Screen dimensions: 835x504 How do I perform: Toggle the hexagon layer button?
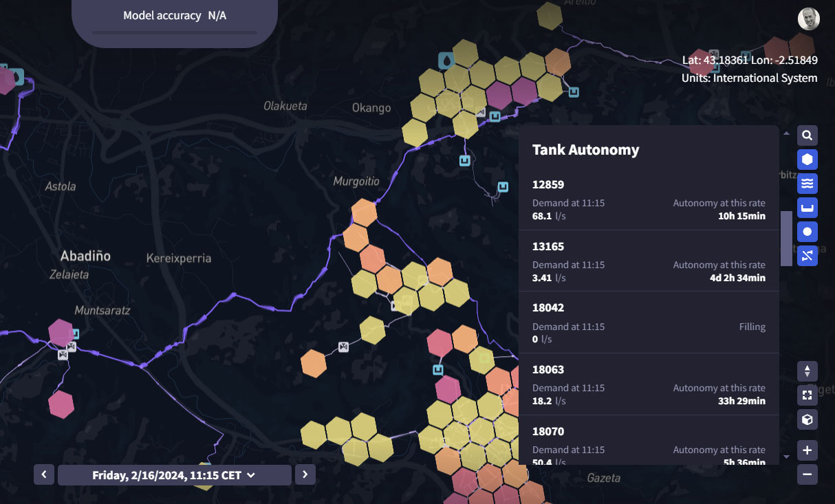pos(807,160)
